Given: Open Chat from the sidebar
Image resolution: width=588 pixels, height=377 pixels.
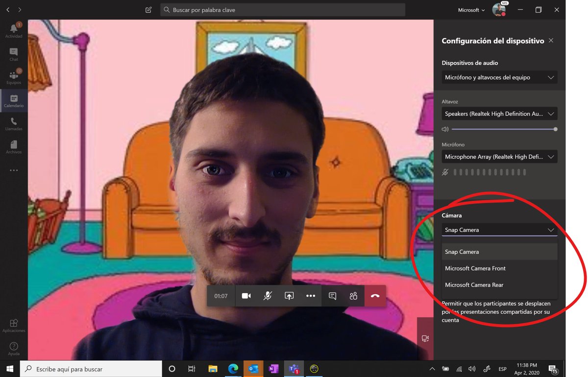Looking at the screenshot, I should point(14,53).
